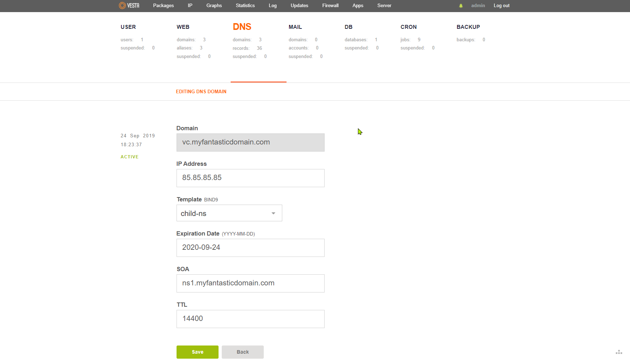Switch to the WEB section tab
The height and width of the screenshot is (364, 630).
[183, 27]
